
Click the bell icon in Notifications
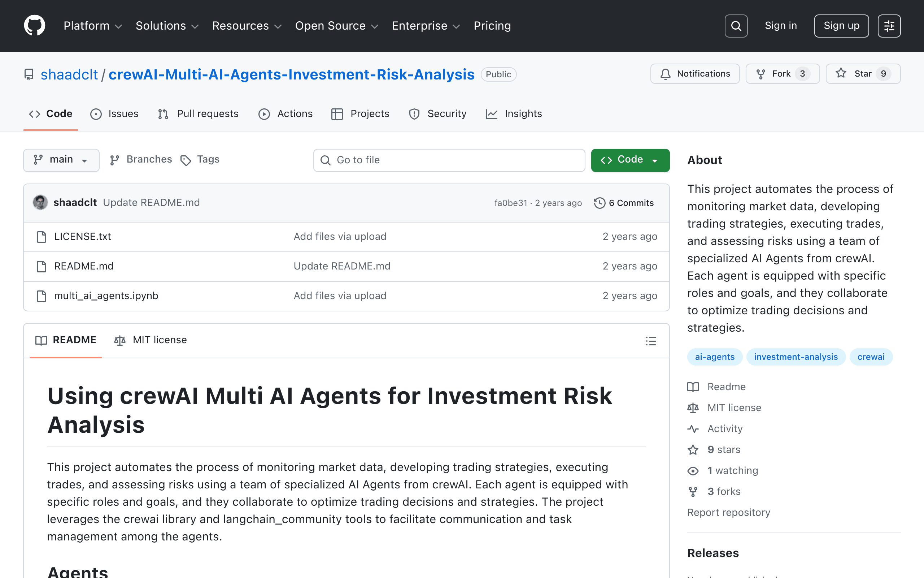pos(666,74)
